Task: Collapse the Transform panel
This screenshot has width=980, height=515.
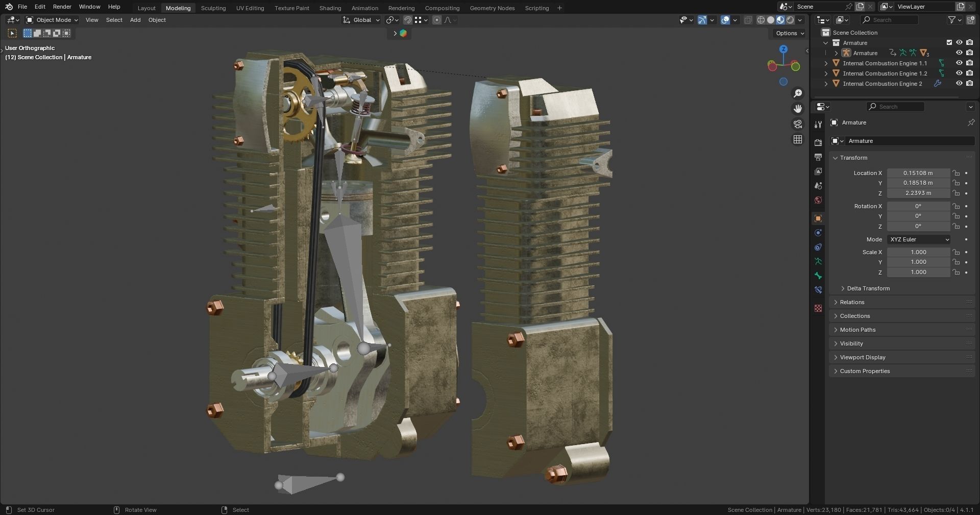Action: (x=853, y=158)
